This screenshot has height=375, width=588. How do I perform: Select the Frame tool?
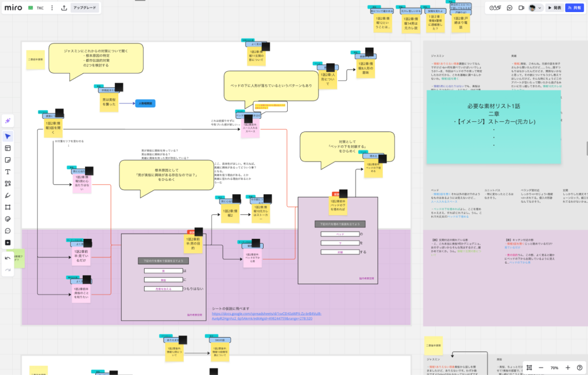click(8, 207)
